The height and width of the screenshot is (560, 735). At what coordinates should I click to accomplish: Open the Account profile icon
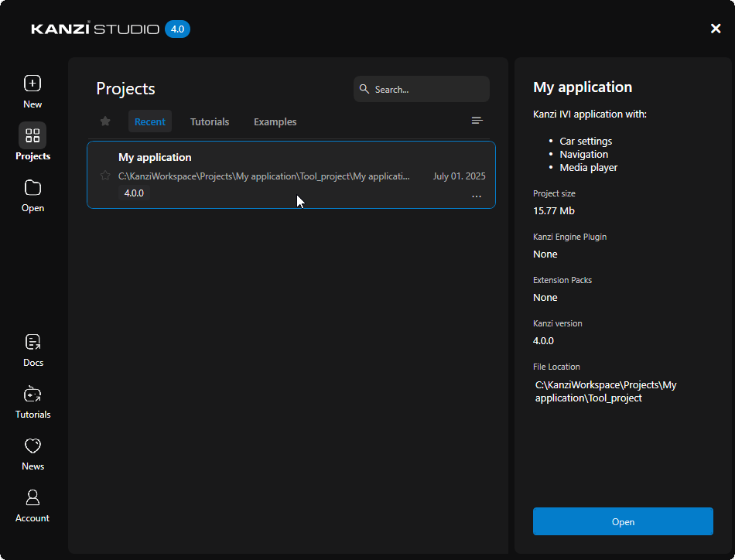tap(32, 497)
